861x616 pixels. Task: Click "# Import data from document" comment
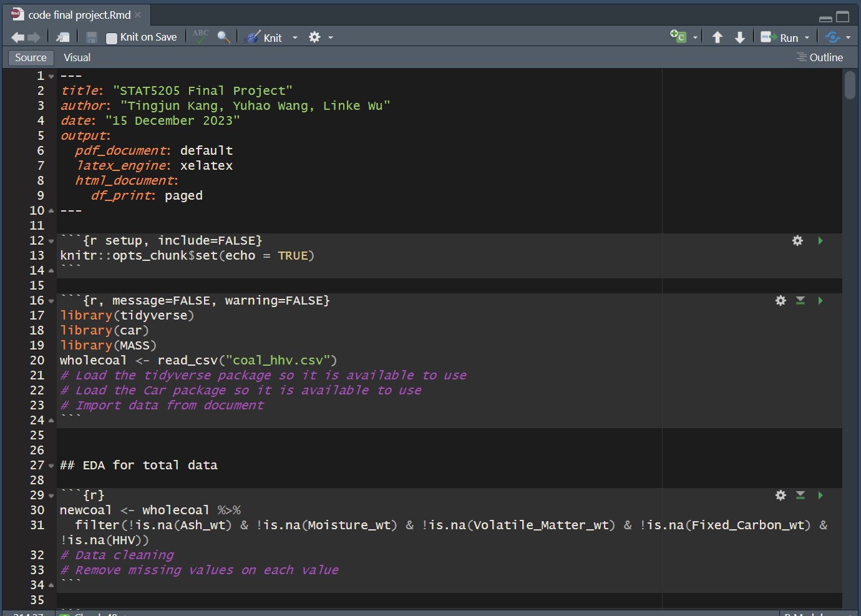click(x=162, y=405)
